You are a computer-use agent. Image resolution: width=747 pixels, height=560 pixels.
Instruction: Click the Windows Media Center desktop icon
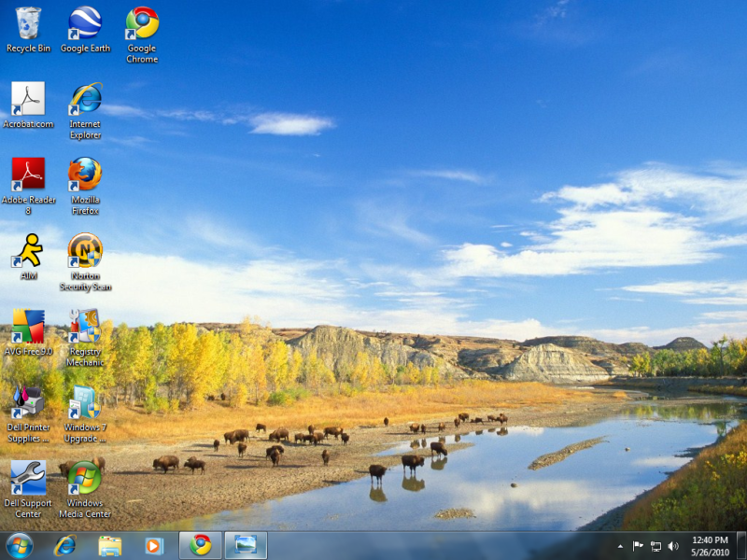(85, 478)
